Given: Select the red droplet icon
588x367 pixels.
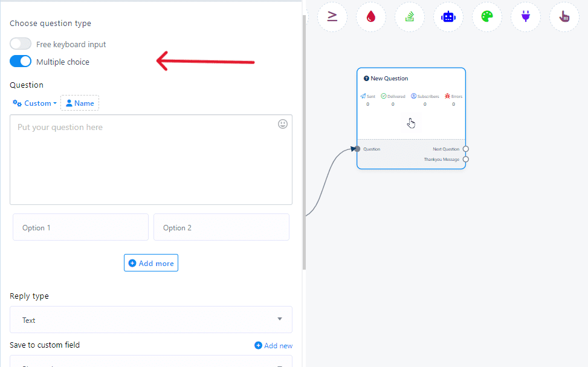Looking at the screenshot, I should [370, 17].
